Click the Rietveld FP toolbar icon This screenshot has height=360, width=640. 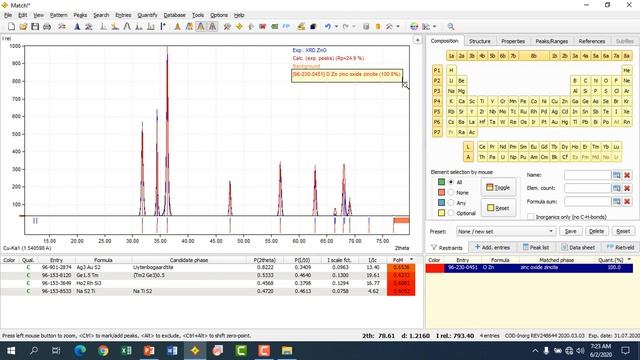pyautogui.click(x=286, y=27)
